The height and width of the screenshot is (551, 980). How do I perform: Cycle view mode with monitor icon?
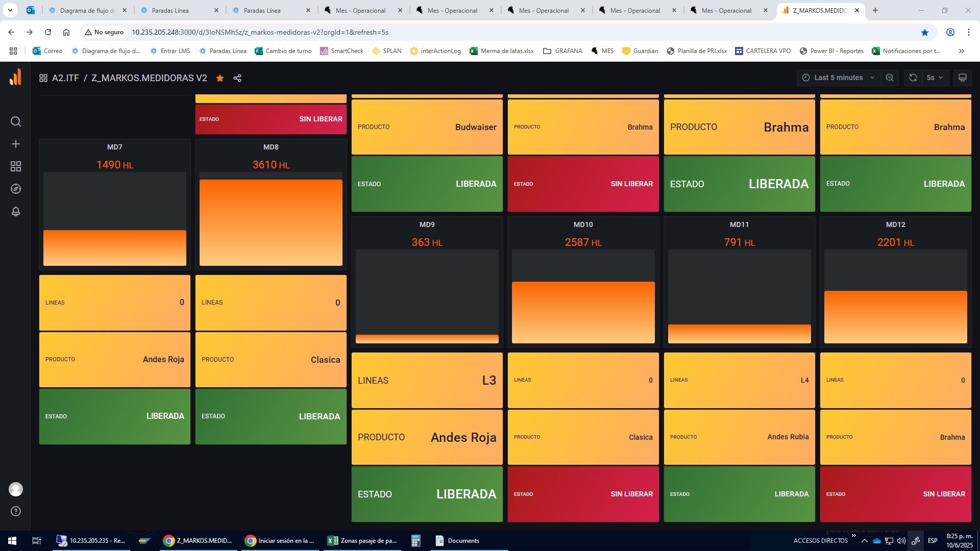coord(963,78)
